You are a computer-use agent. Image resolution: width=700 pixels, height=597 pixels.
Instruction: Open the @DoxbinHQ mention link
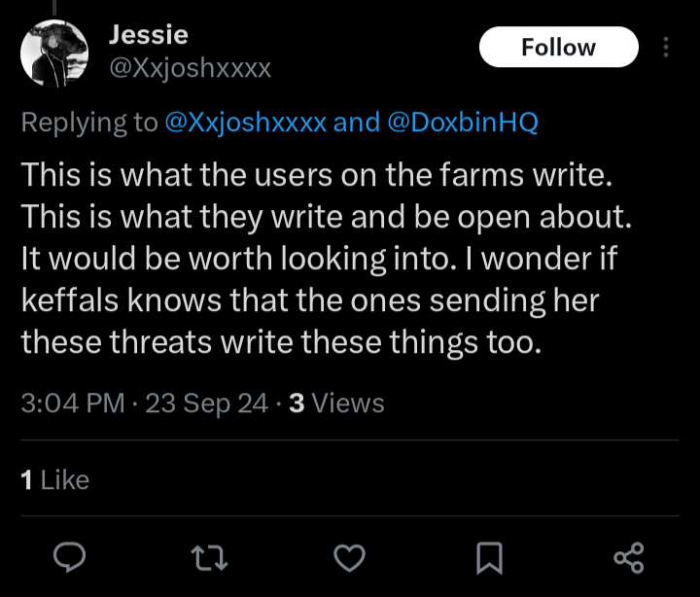point(463,123)
